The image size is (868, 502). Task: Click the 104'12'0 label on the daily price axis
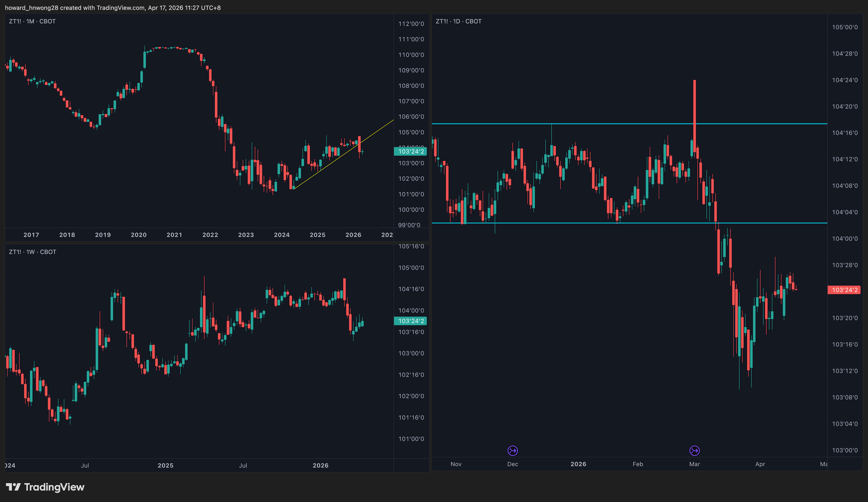pyautogui.click(x=845, y=159)
